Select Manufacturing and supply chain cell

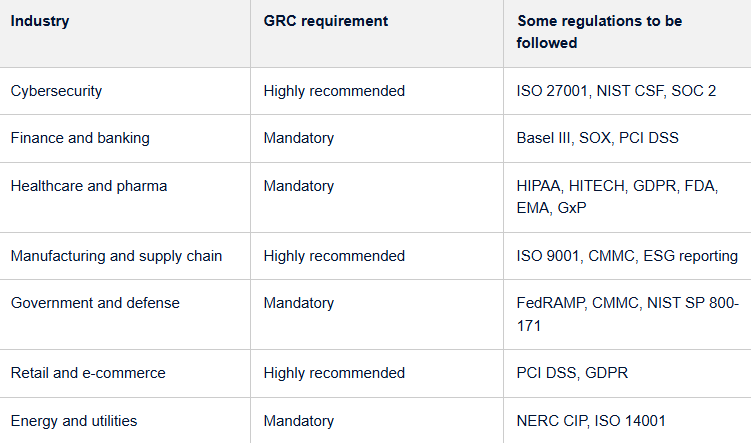tap(116, 256)
